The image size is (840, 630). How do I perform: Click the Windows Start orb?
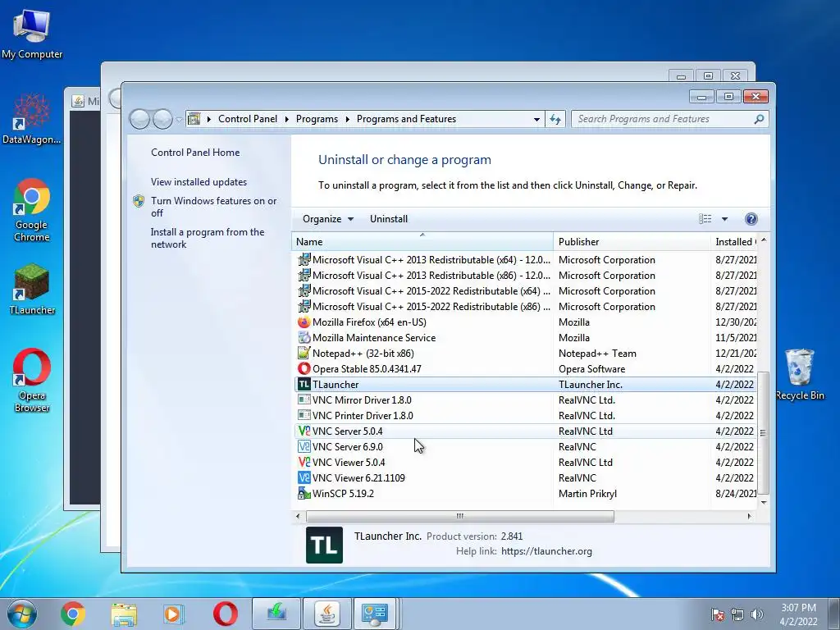tap(22, 614)
